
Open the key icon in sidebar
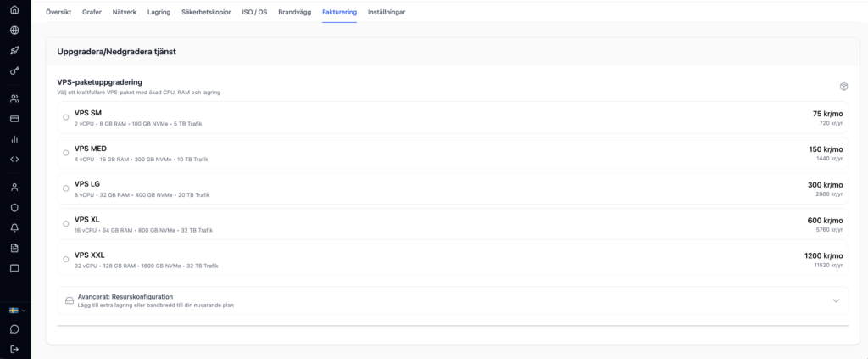14,70
